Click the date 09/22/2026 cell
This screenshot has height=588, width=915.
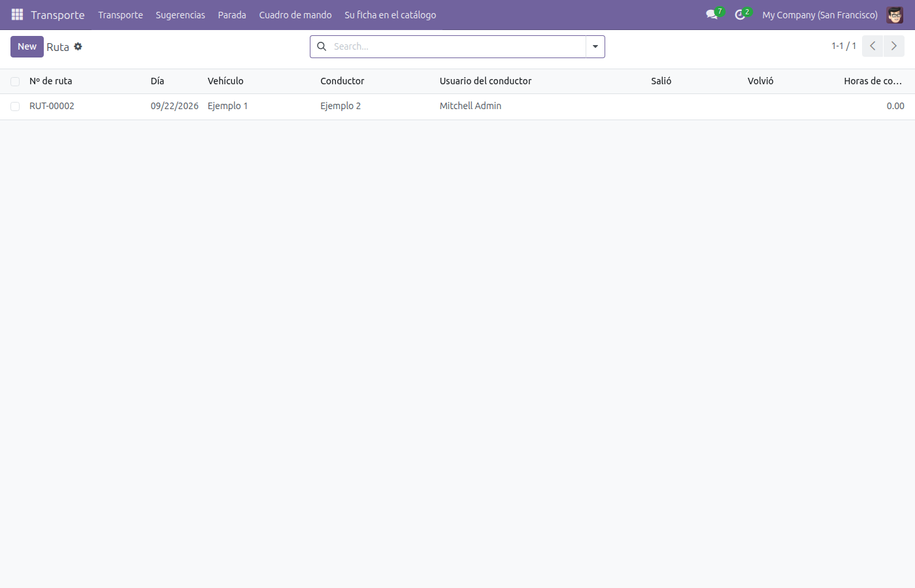(x=175, y=106)
